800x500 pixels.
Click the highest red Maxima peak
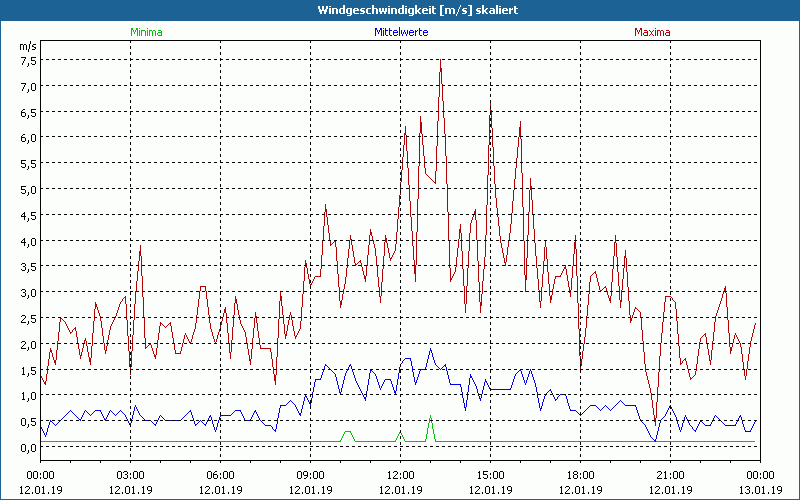tap(440, 61)
